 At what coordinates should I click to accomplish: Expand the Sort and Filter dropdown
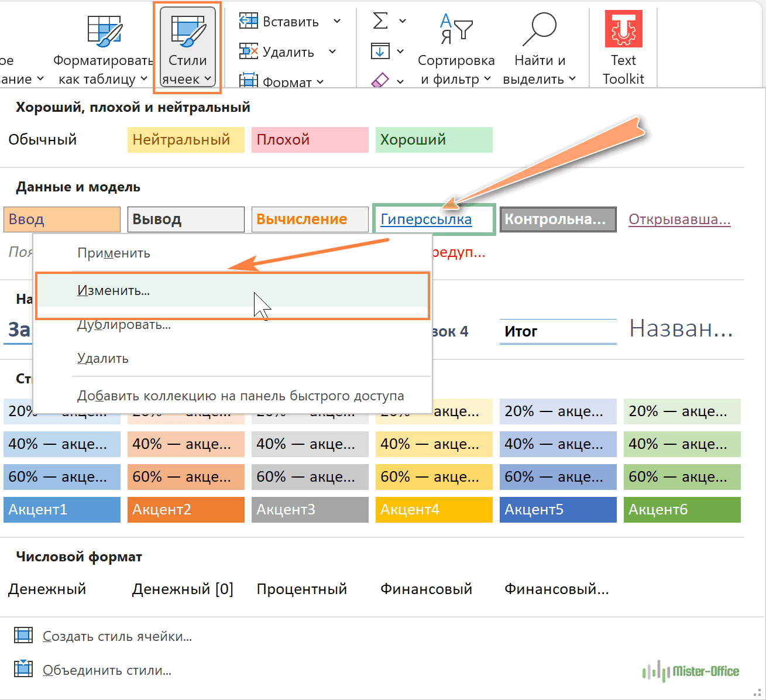(487, 79)
